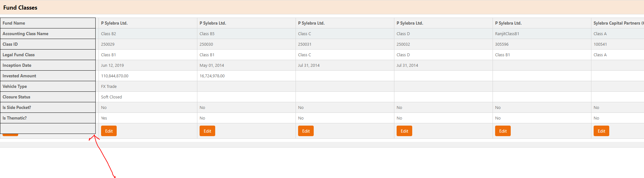Click Edit button under Class D column
644x178 pixels.
click(404, 131)
